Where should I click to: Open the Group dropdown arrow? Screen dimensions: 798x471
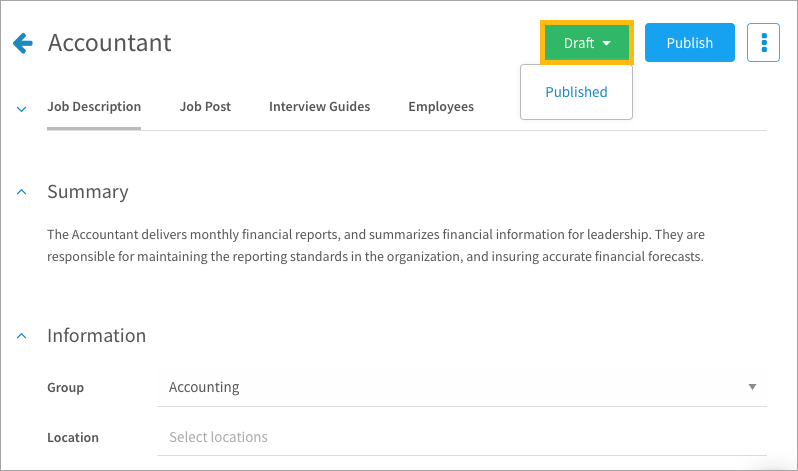(752, 387)
